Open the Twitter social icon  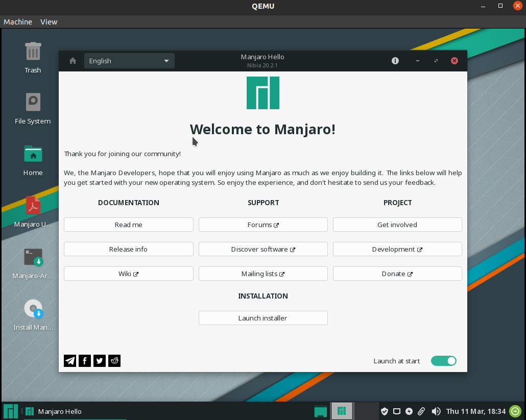(99, 361)
